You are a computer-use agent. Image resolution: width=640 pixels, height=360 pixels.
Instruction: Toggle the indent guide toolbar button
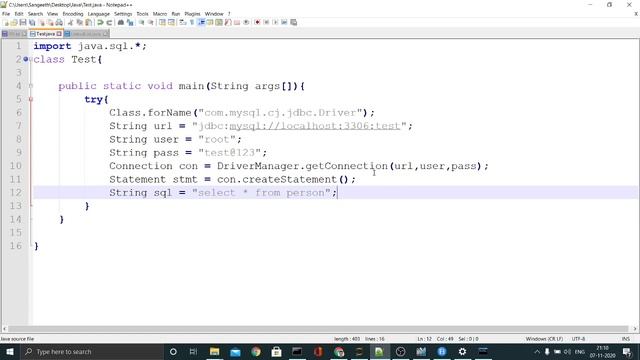pyautogui.click(x=201, y=22)
